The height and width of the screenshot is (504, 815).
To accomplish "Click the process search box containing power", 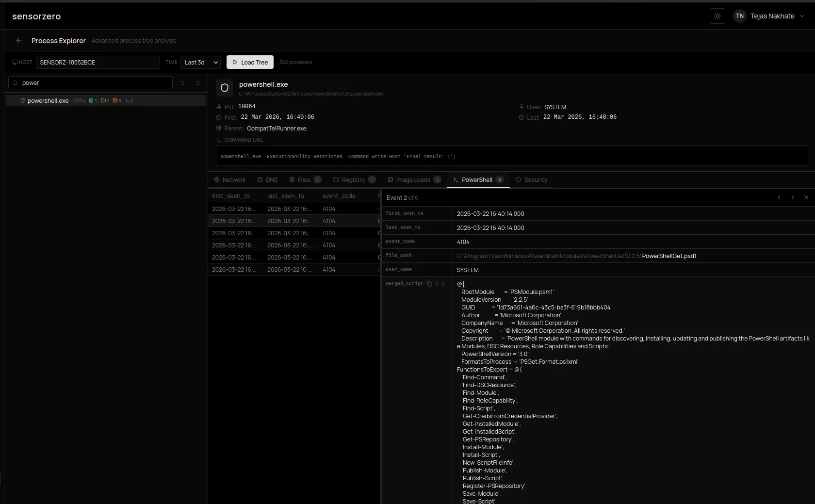I will [x=90, y=83].
